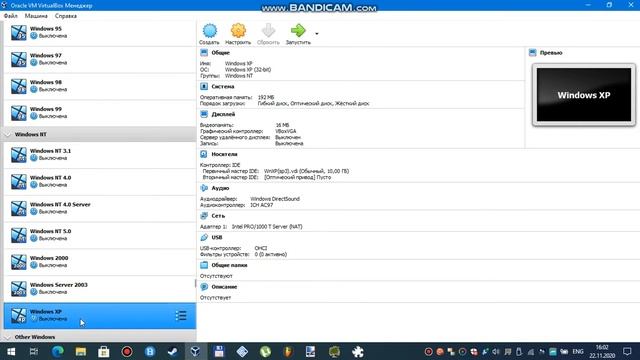Viewport: 640px width, 360px height.
Task: Open the Система section heading
Action: 223,87
